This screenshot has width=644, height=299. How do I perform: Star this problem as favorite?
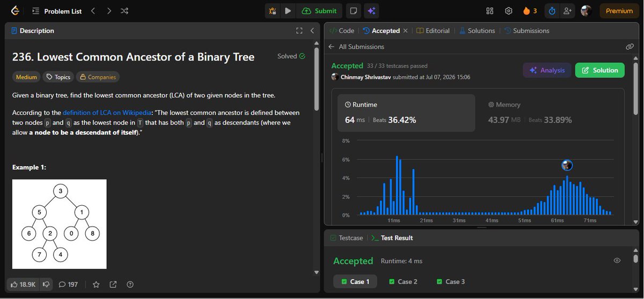(96, 284)
